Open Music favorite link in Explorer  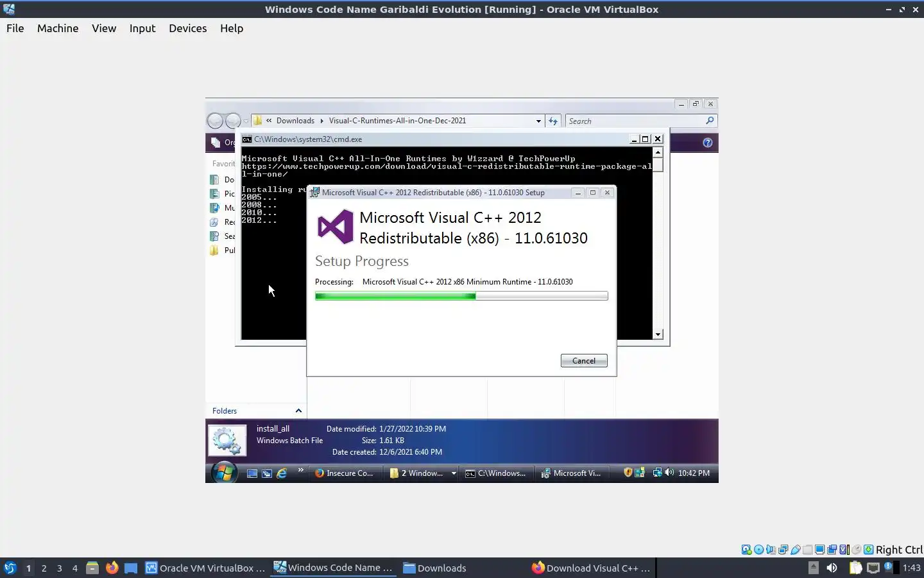tap(222, 208)
